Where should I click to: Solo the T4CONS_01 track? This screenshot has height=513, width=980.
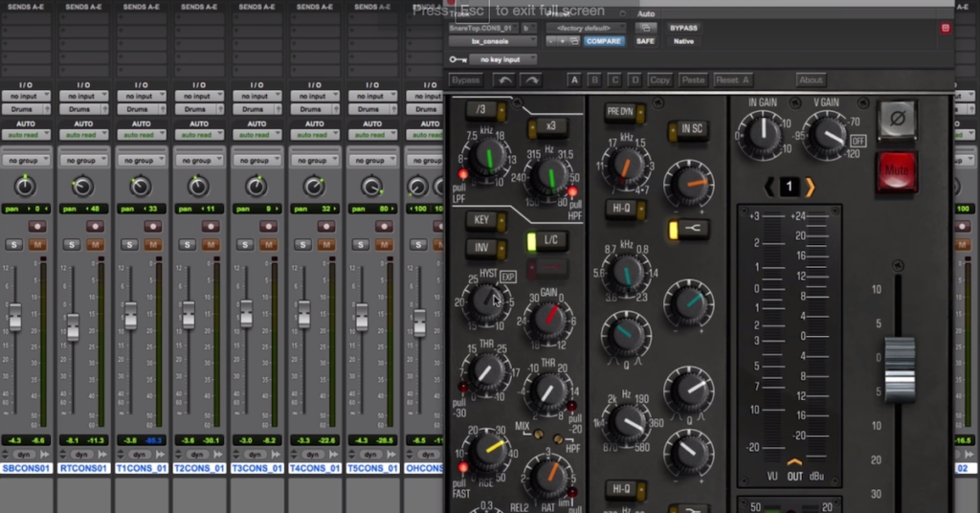pyautogui.click(x=302, y=244)
